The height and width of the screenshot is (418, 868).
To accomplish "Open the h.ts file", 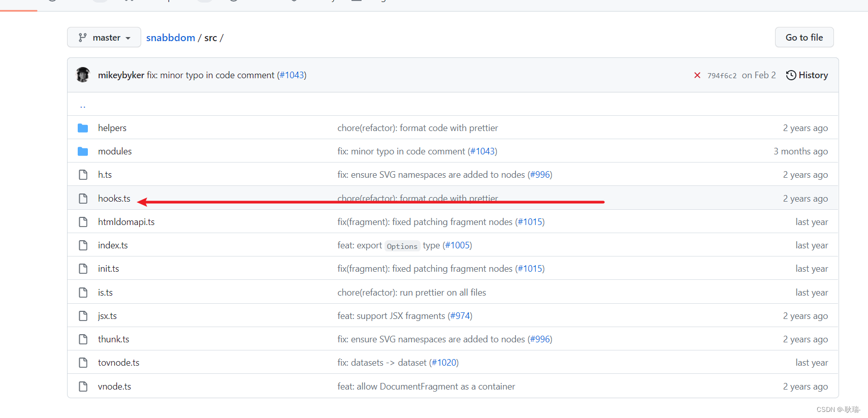I will pyautogui.click(x=105, y=175).
